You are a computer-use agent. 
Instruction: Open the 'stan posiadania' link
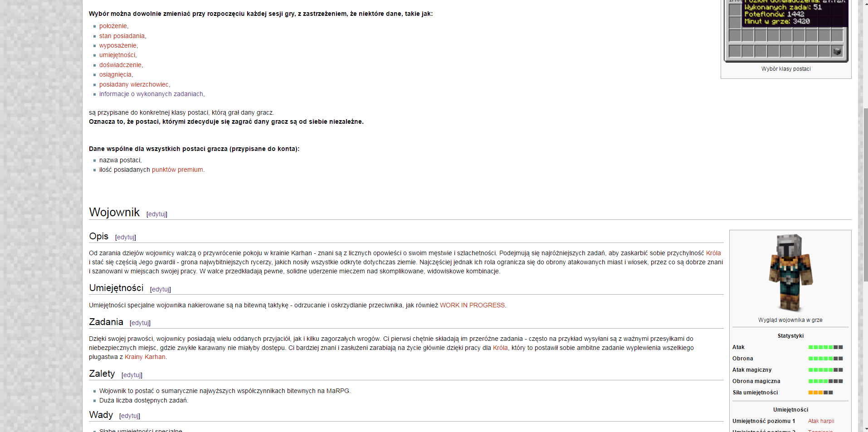(x=122, y=36)
